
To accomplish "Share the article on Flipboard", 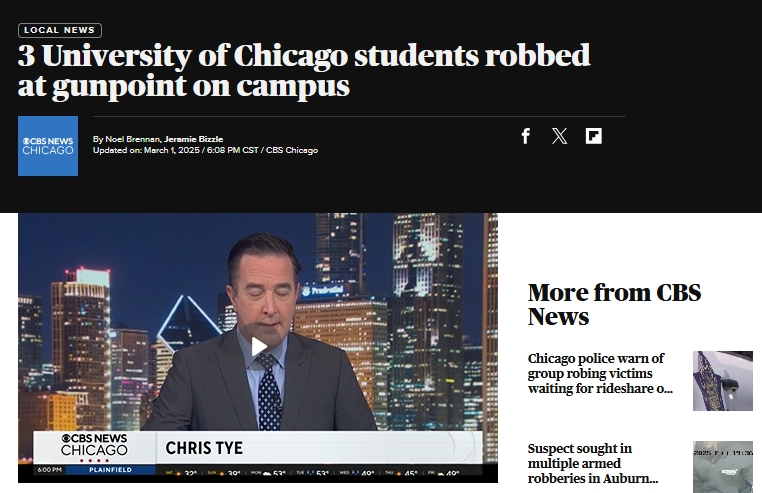I will 593,136.
